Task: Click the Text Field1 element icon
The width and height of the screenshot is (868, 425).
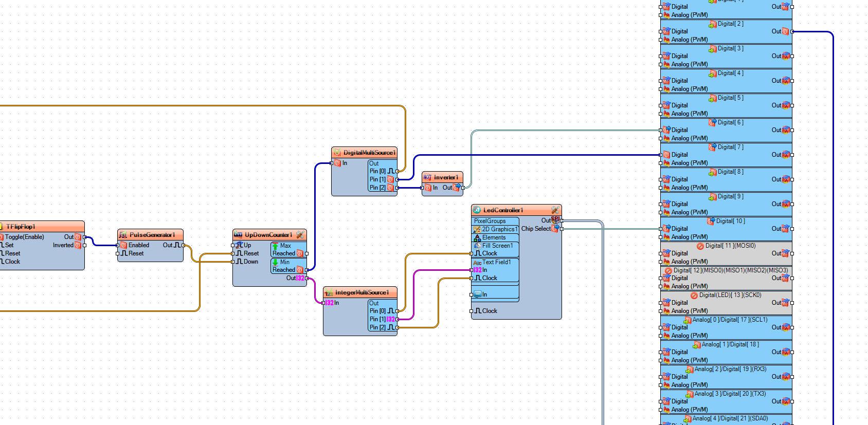Action: coord(477,262)
